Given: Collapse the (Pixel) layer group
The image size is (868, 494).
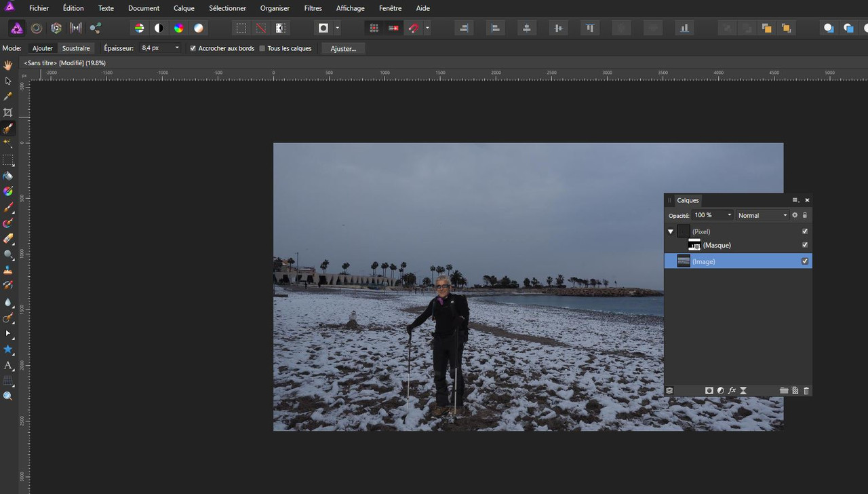Looking at the screenshot, I should click(671, 231).
